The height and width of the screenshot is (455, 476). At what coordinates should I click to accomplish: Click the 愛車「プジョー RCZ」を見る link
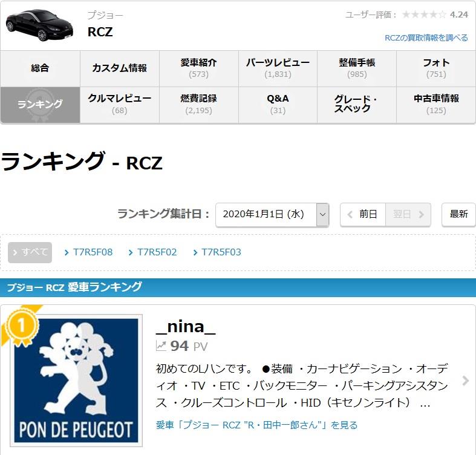tap(257, 425)
